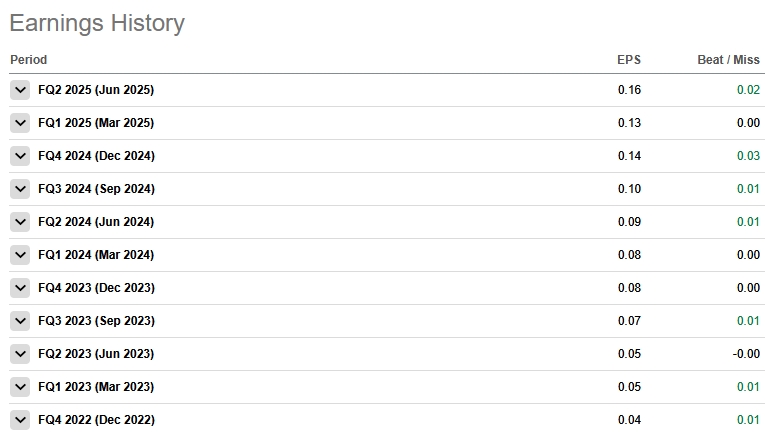Show FQ3 2023 (Sep 2023) earnings details
The image size is (765, 435).
pyautogui.click(x=20, y=321)
